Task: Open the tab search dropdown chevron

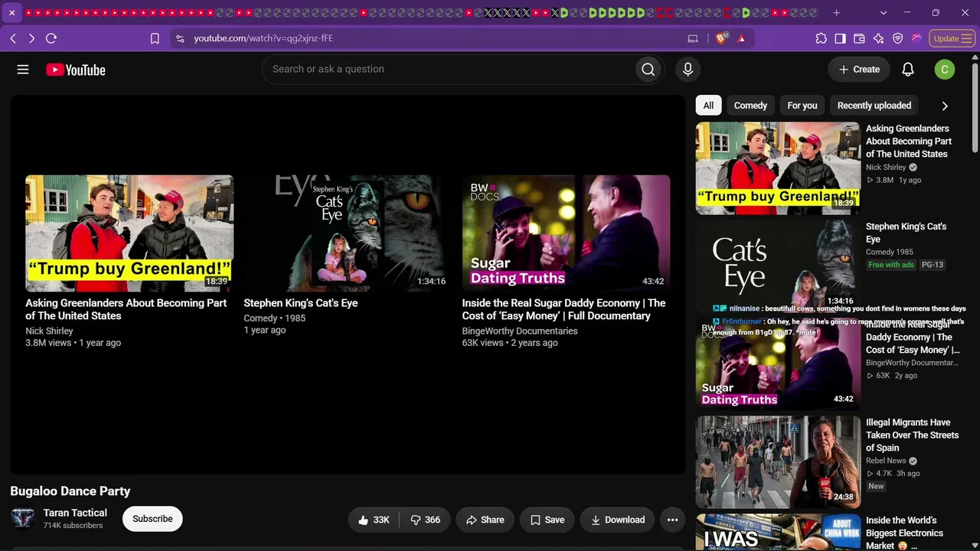Action: (x=884, y=13)
